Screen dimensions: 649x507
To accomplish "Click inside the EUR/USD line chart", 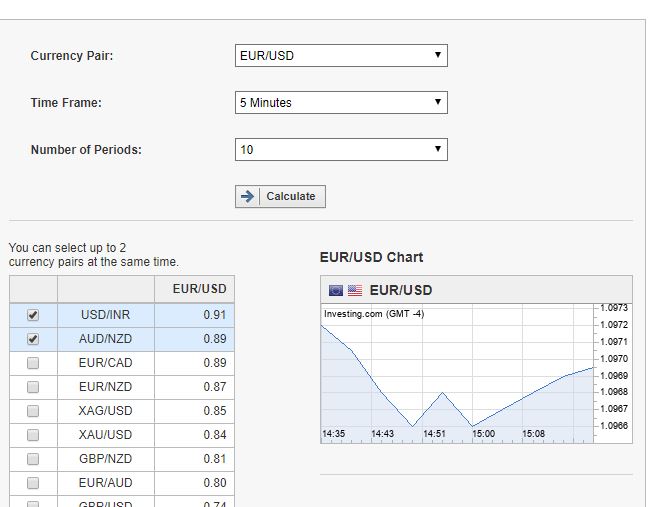I will click(x=457, y=374).
